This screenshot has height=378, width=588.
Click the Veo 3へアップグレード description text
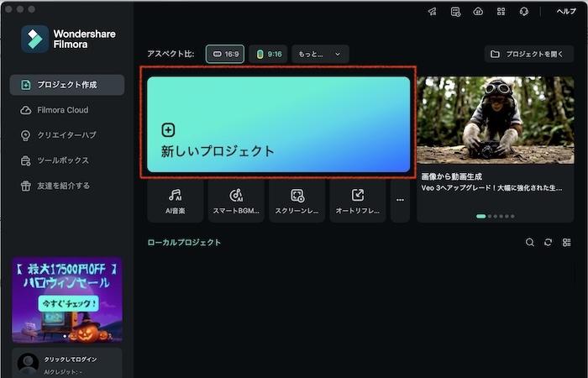(491, 188)
